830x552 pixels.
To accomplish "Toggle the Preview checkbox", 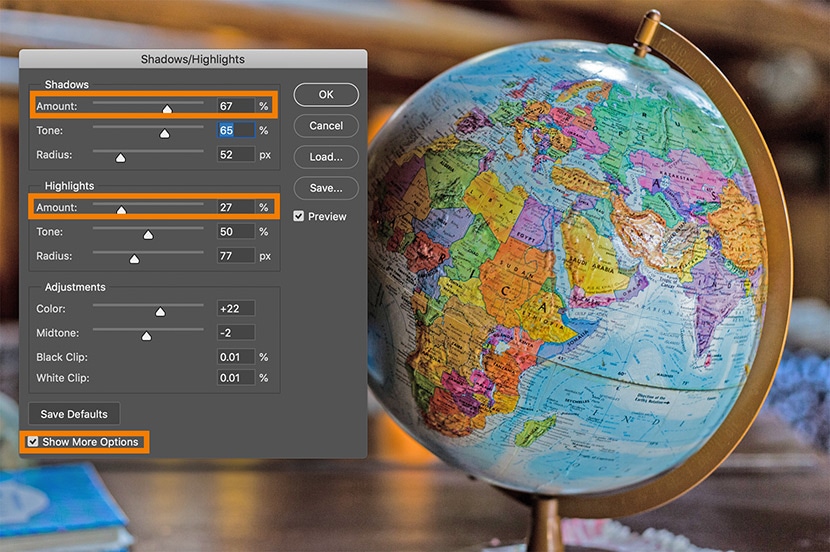I will coord(299,216).
